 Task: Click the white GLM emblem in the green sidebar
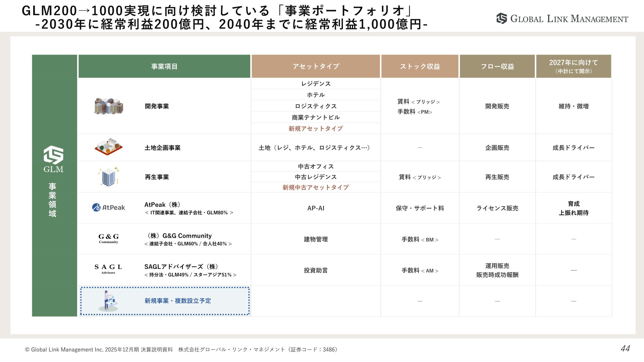[x=53, y=155]
